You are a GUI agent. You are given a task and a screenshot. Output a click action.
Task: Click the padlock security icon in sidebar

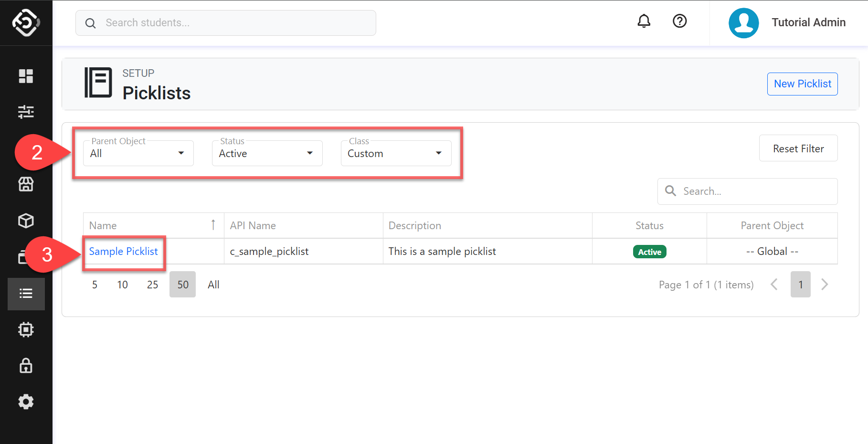(x=26, y=366)
